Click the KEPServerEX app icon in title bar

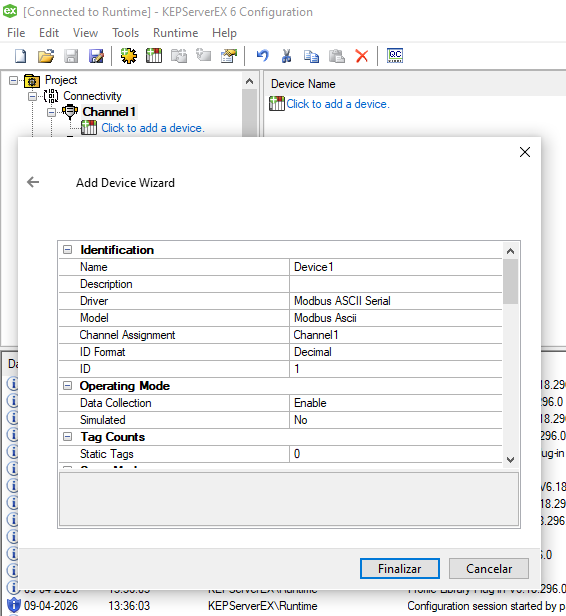point(10,11)
